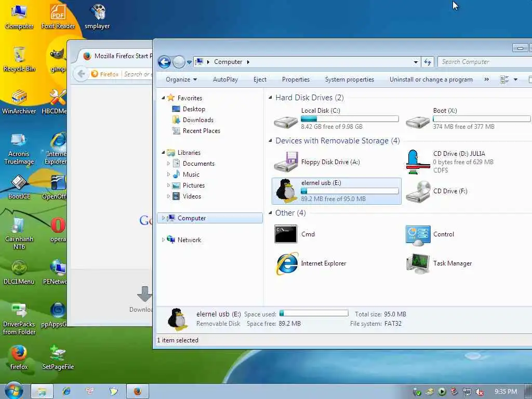Click the Explorer back arrow button

[165, 62]
